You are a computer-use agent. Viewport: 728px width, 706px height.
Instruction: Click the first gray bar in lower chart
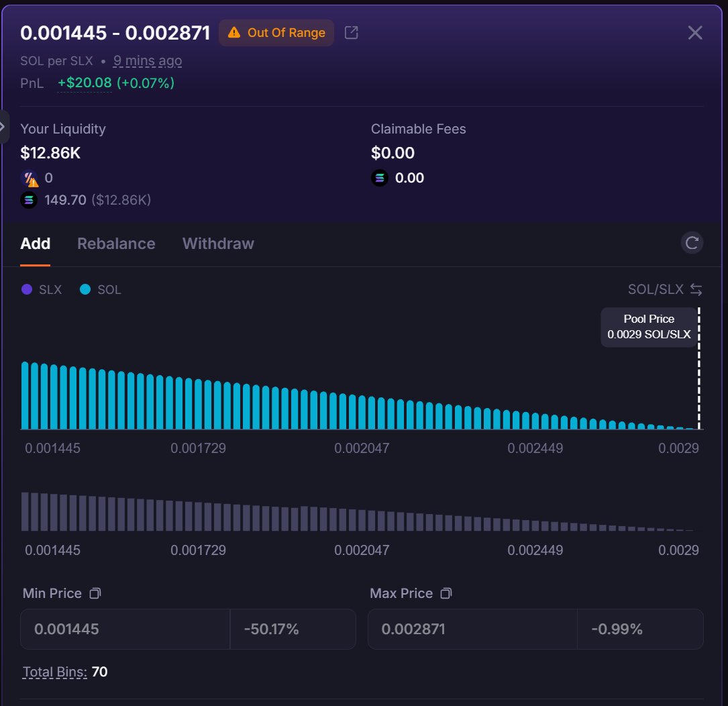[25, 511]
